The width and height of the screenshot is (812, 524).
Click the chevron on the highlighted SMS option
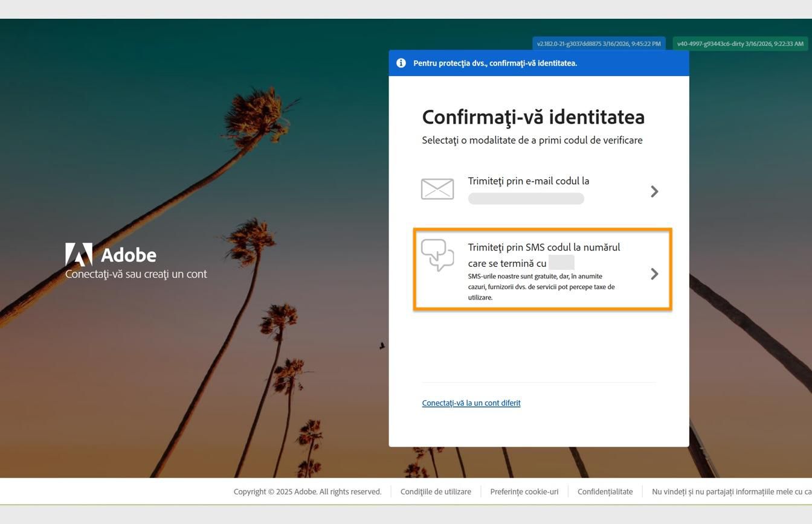pyautogui.click(x=654, y=273)
